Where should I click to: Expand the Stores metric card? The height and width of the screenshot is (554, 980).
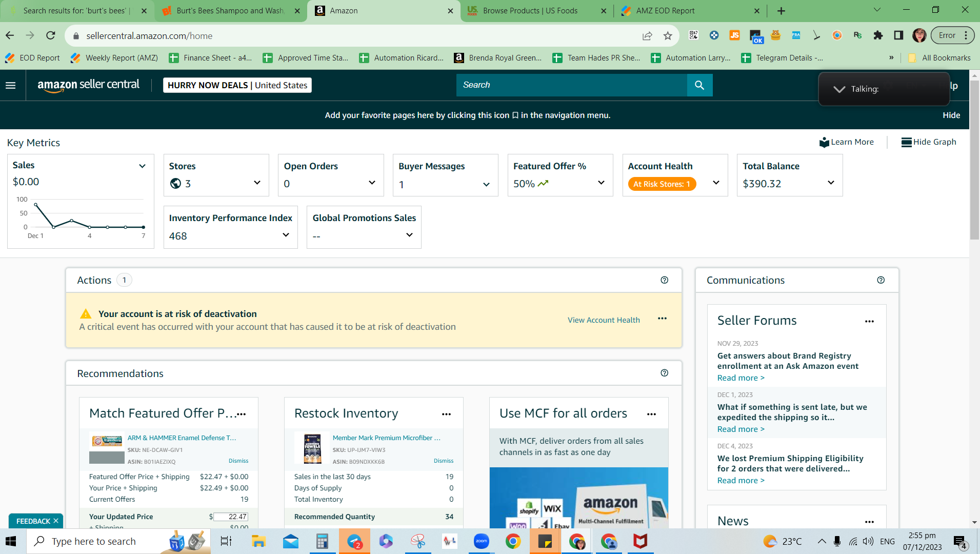coord(257,183)
